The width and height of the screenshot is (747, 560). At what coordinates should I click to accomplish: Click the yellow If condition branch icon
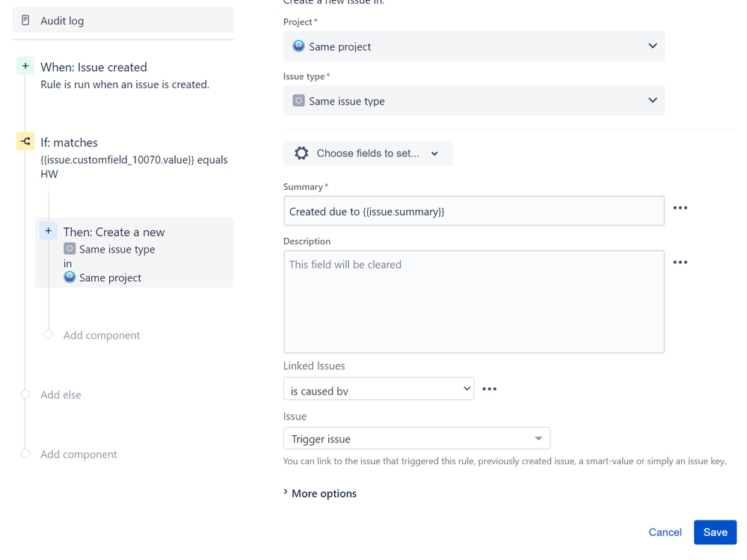(x=25, y=141)
